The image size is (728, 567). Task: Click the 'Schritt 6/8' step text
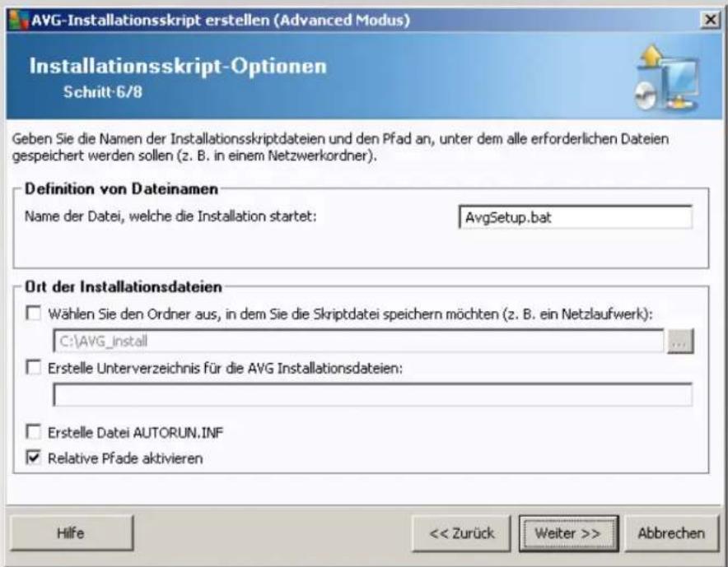pyautogui.click(x=103, y=92)
